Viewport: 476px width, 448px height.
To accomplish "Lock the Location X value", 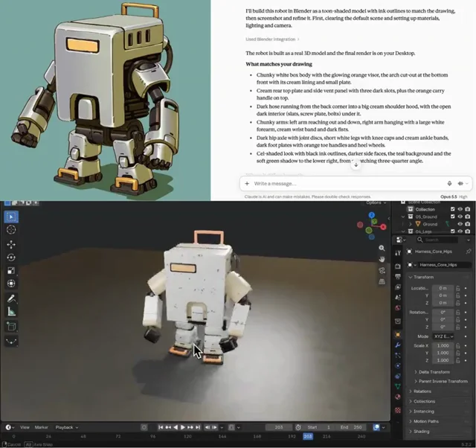I will (458, 288).
